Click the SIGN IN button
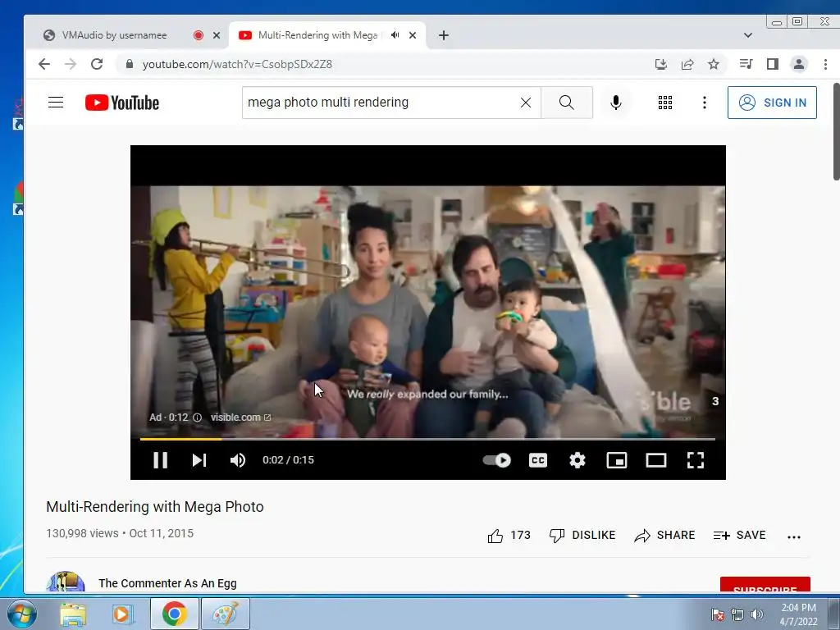The height and width of the screenshot is (630, 840). [x=772, y=103]
